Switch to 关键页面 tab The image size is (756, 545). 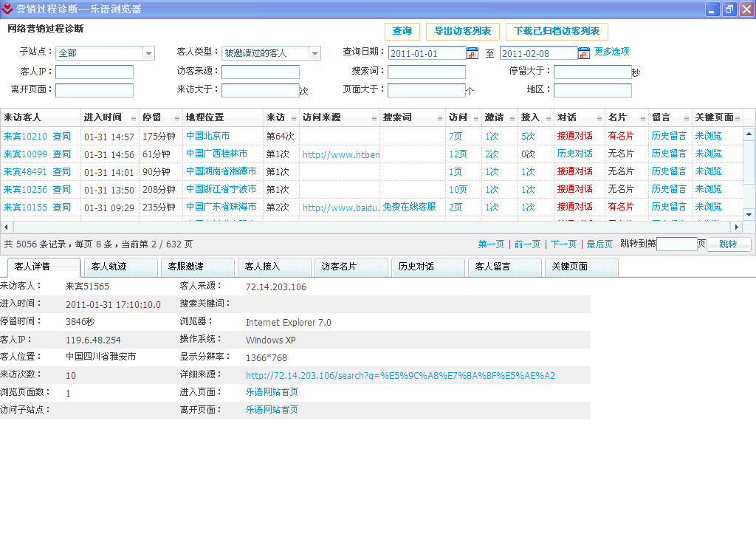[x=581, y=267]
